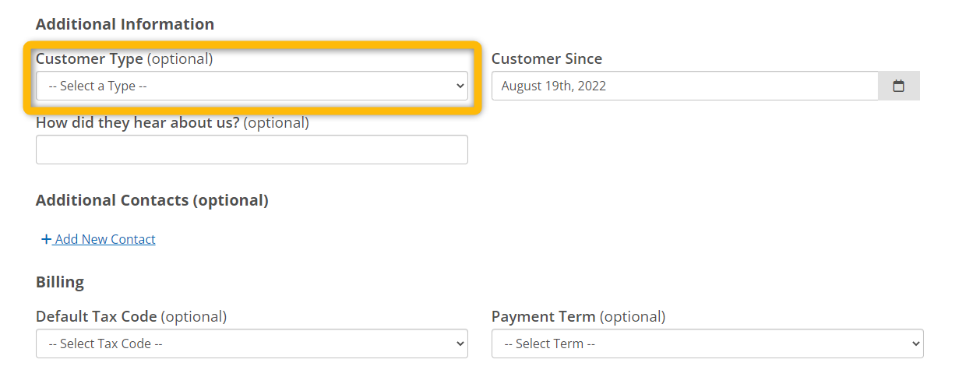The width and height of the screenshot is (980, 384).
Task: Click the How did they hear about us field
Action: pos(252,150)
